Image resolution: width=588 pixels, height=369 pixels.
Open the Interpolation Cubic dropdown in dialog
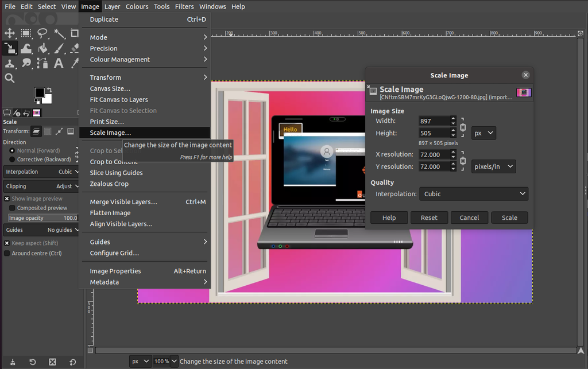[x=474, y=194]
